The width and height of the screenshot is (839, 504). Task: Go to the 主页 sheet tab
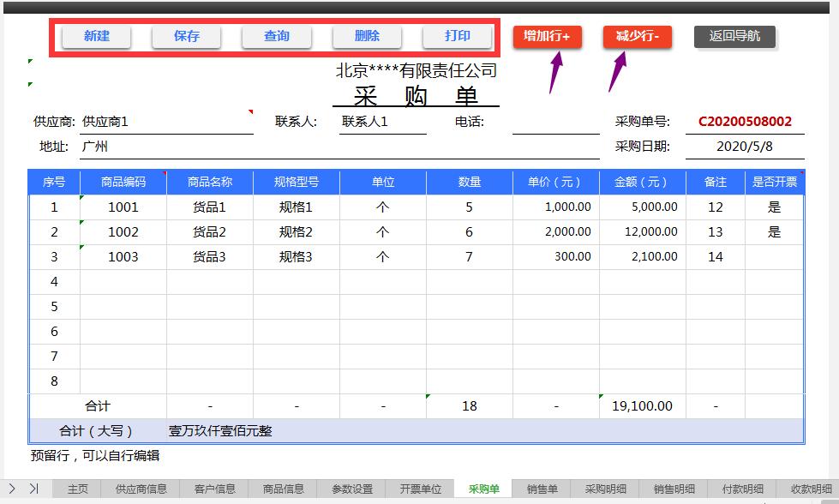76,489
